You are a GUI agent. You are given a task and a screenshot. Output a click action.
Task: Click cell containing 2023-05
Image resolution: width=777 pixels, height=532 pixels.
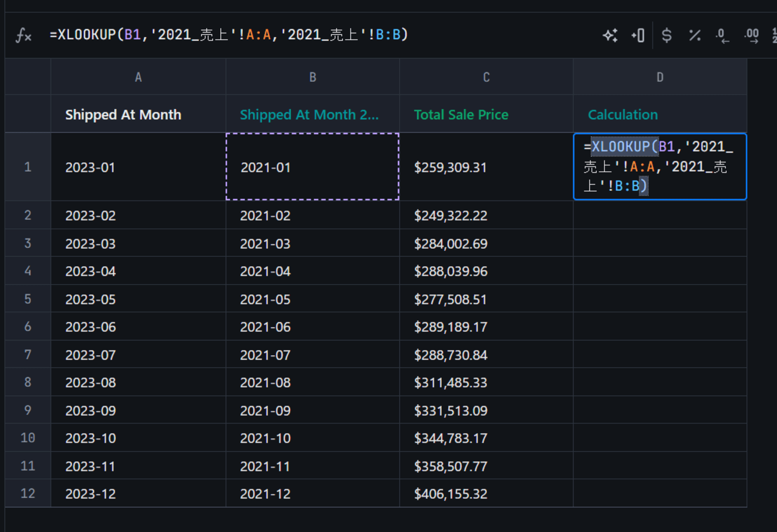(x=138, y=299)
